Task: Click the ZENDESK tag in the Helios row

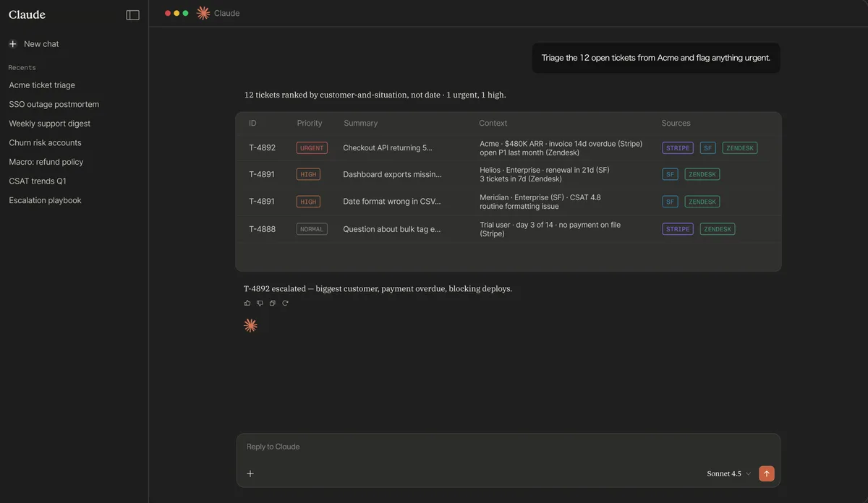Action: click(702, 174)
